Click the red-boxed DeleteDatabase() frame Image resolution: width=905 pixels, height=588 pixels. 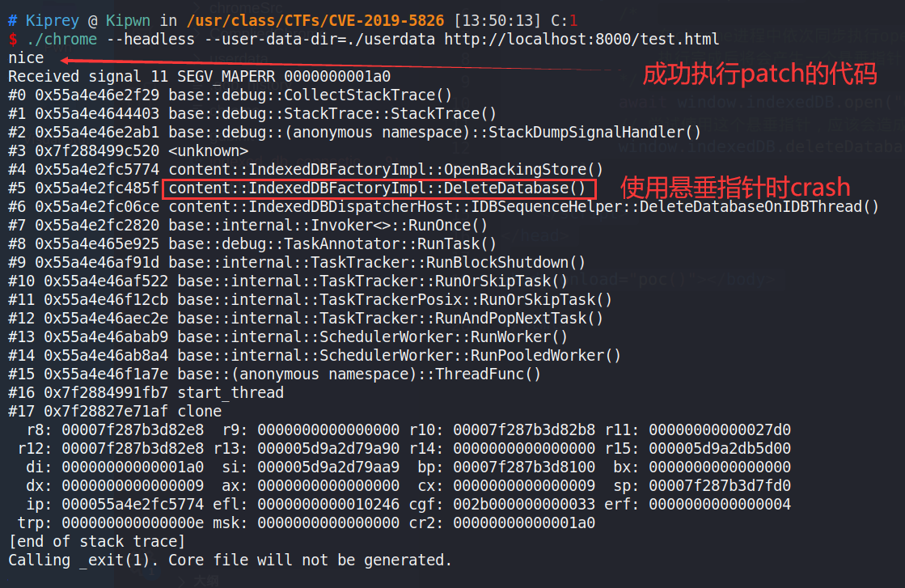pyautogui.click(x=379, y=188)
